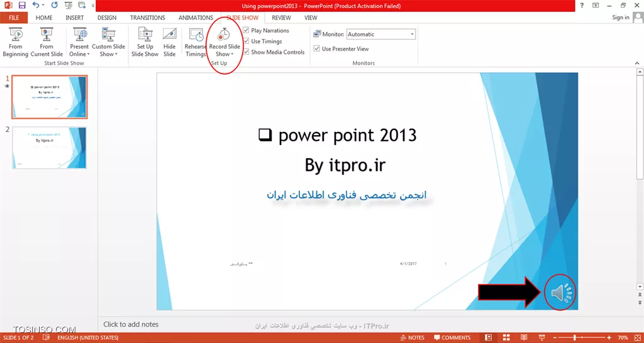Redo the last action in Quick Access
This screenshot has height=343, width=644.
[55, 6]
